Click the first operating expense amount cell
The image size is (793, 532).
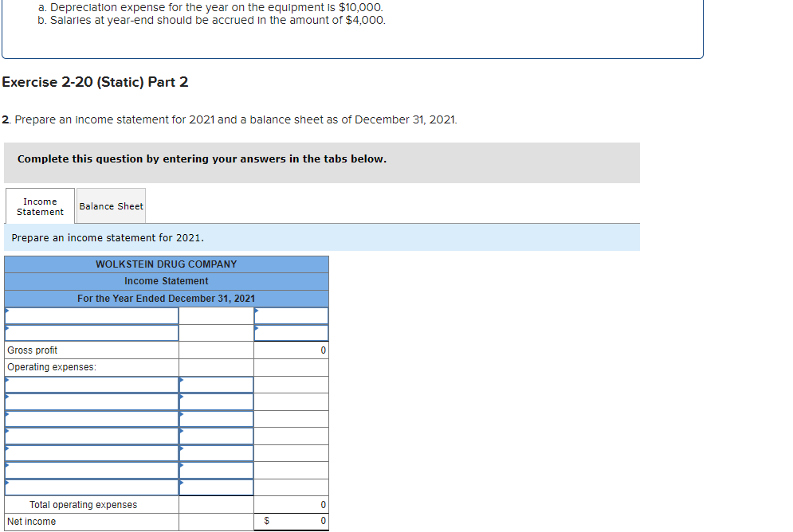pos(216,384)
